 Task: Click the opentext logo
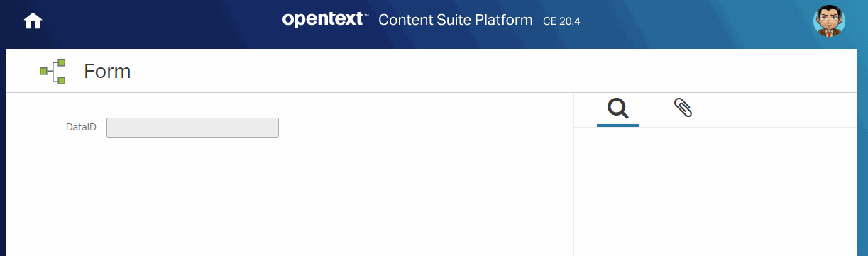(x=326, y=20)
